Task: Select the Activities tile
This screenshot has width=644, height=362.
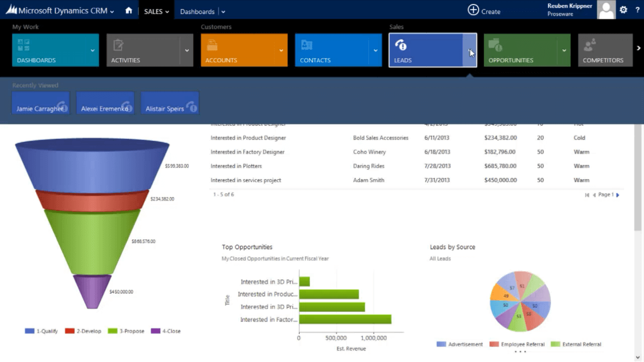Action: pos(146,50)
